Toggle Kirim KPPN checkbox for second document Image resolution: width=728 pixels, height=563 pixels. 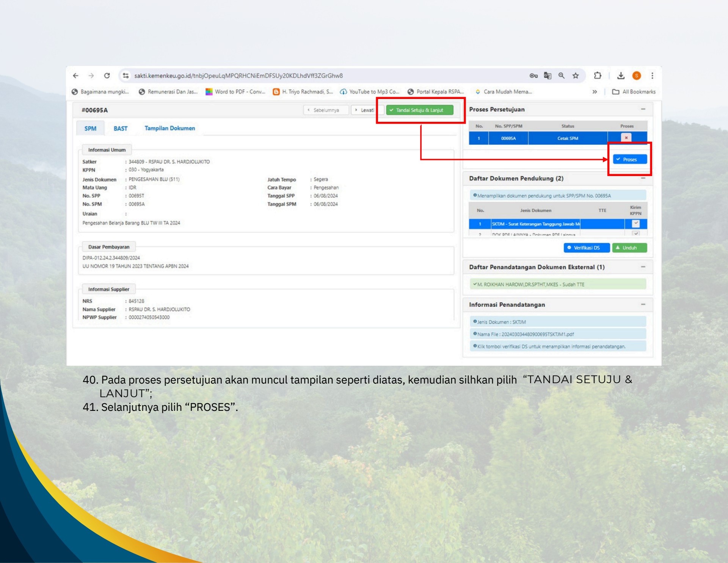tap(636, 233)
